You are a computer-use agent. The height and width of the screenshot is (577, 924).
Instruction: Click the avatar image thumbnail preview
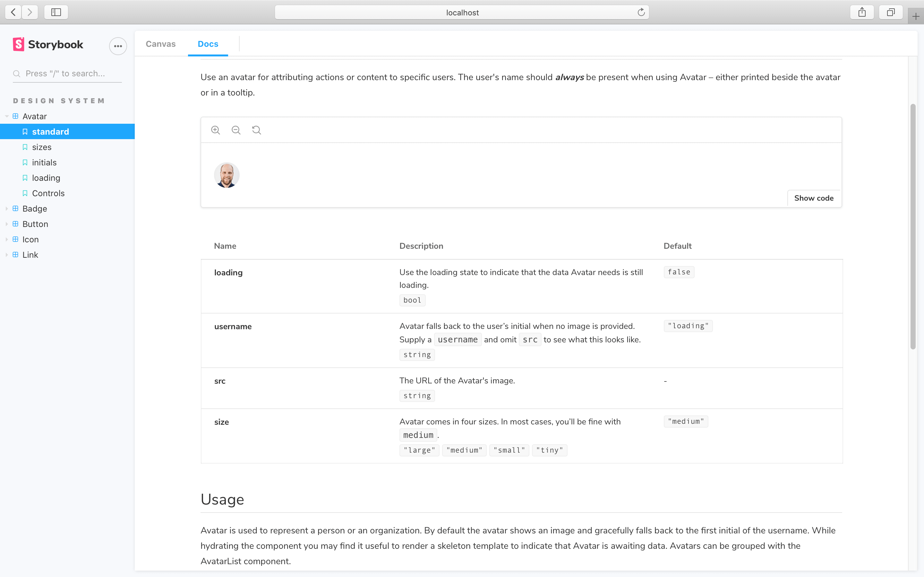227,175
